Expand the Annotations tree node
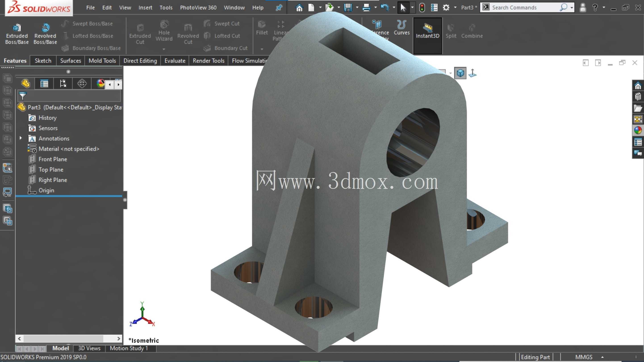 [x=21, y=138]
